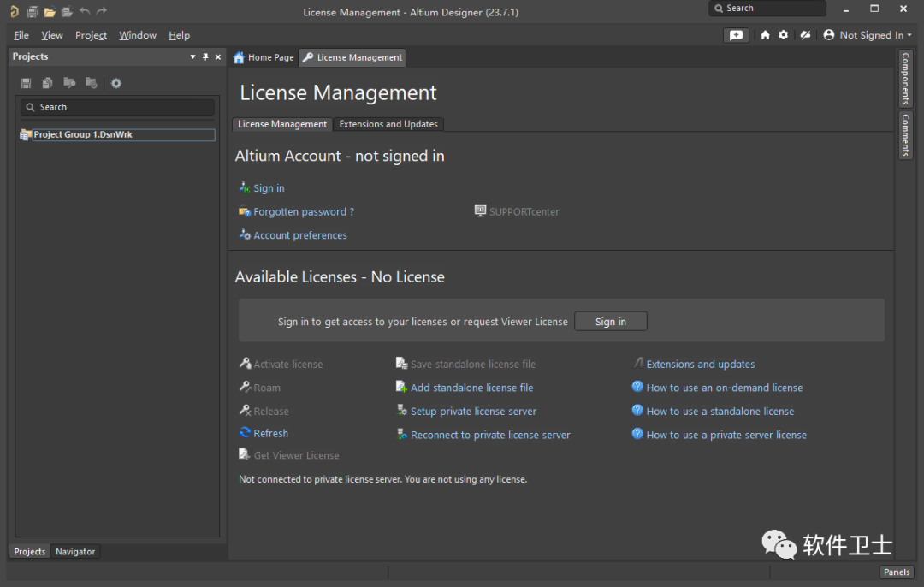The image size is (924, 587).
Task: Click the add comment speech bubble icon
Action: click(x=736, y=35)
